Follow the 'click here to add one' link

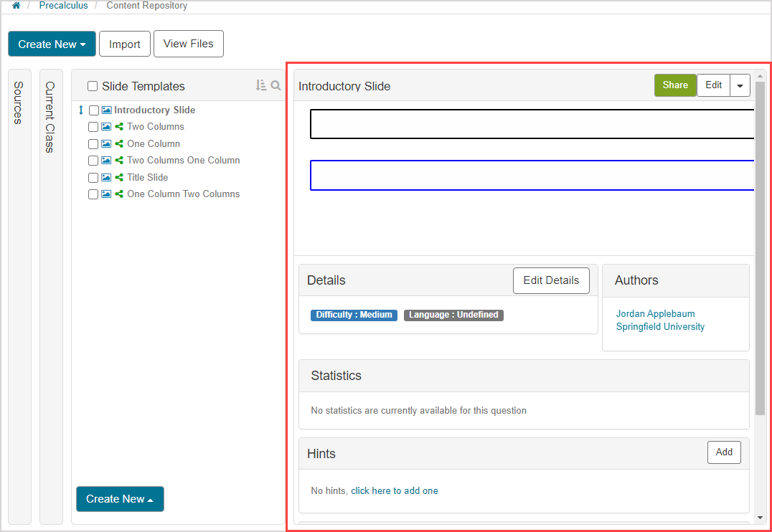point(394,491)
